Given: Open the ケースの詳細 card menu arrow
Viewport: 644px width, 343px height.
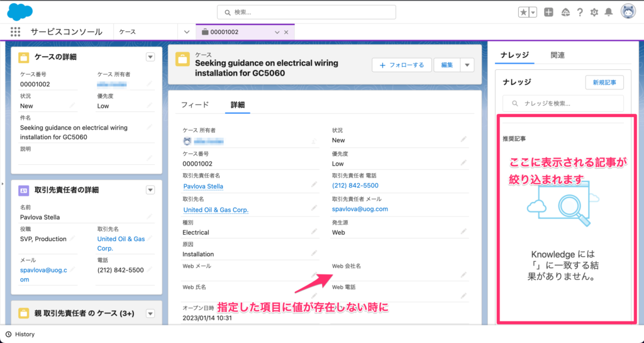Looking at the screenshot, I should coord(150,57).
